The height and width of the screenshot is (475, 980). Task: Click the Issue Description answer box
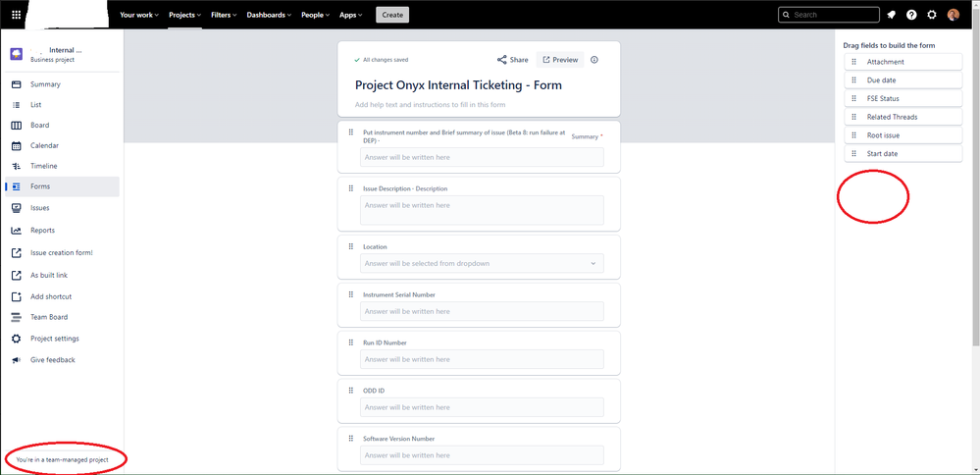click(482, 210)
